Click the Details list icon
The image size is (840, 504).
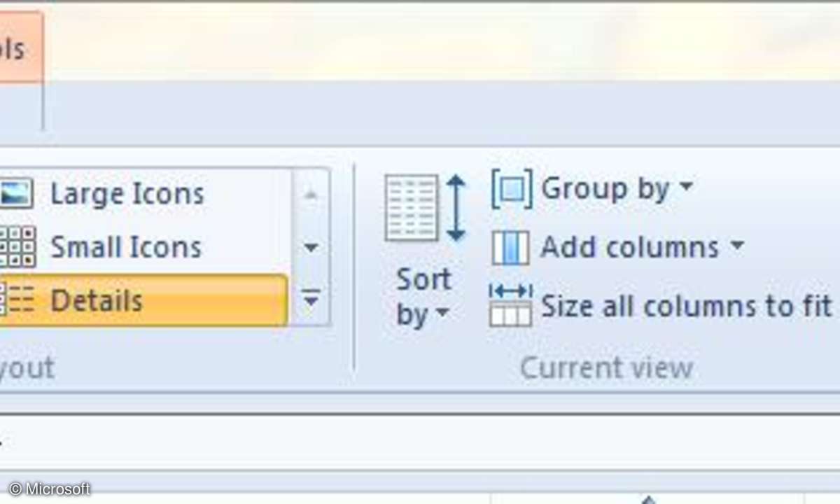[x=17, y=301]
